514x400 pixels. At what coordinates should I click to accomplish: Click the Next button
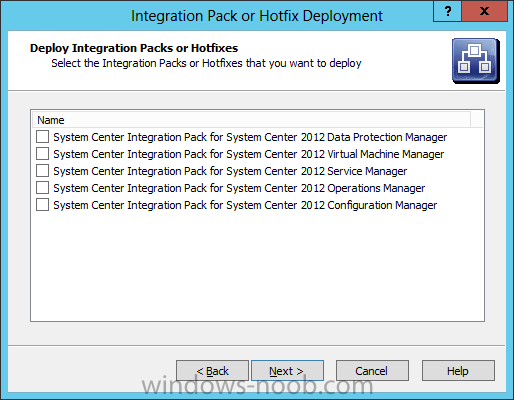point(287,370)
